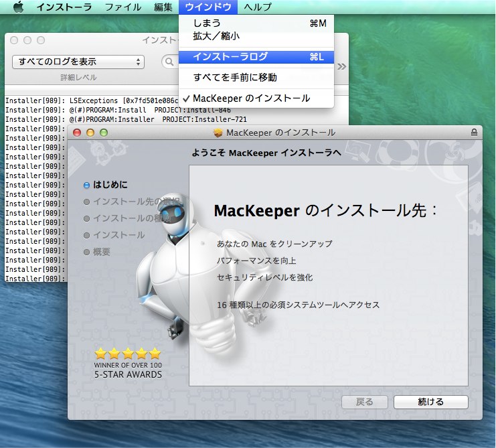
Task: Select the インストール先の選択 step
Action: point(133,202)
